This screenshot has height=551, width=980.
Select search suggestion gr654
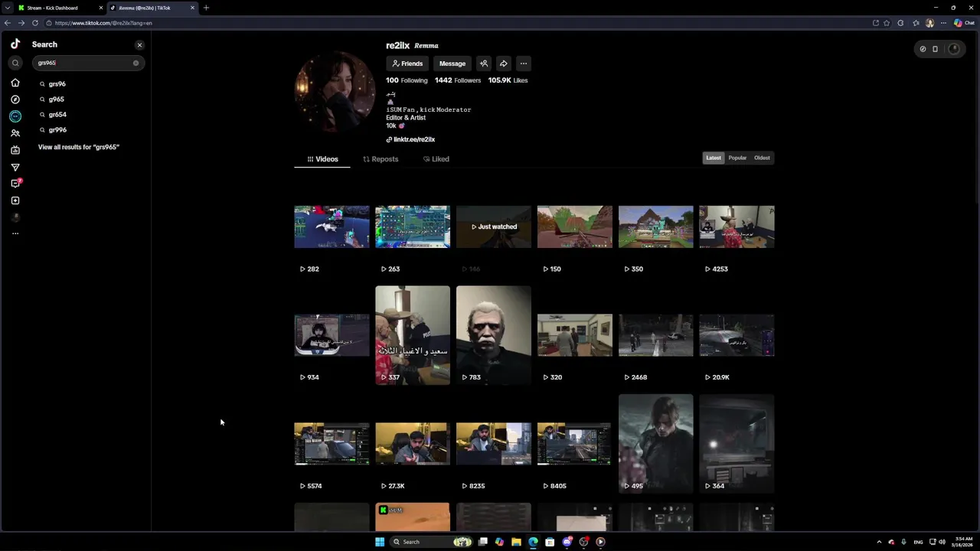tap(57, 115)
